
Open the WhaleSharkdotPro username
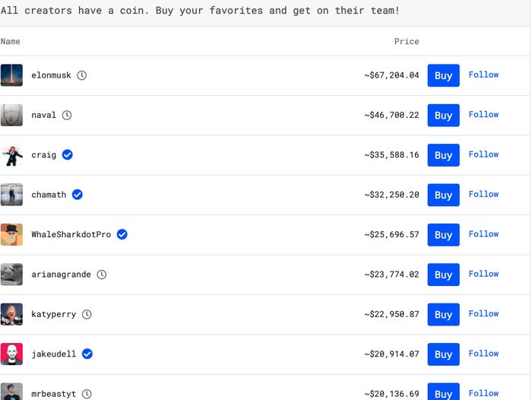click(x=71, y=235)
